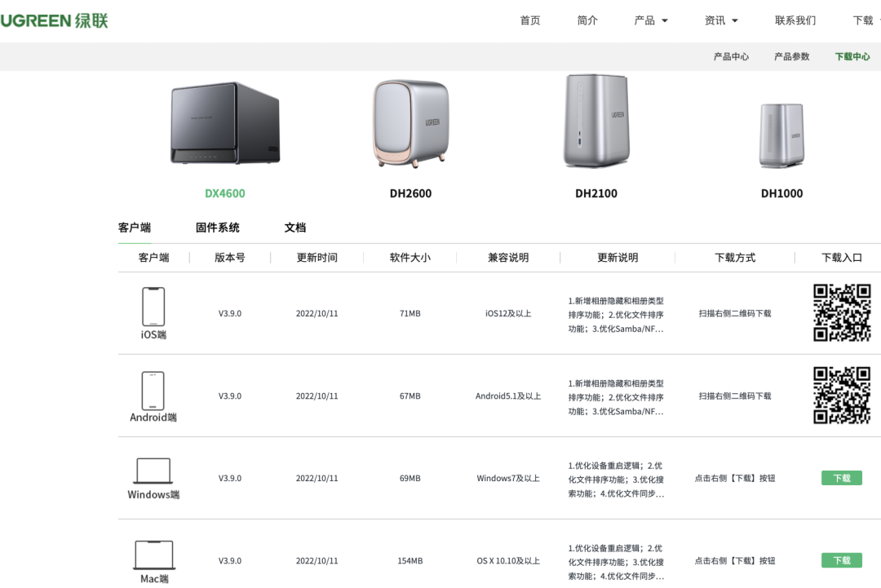Click the iOS端 phone icon
This screenshot has height=588, width=881.
[153, 307]
